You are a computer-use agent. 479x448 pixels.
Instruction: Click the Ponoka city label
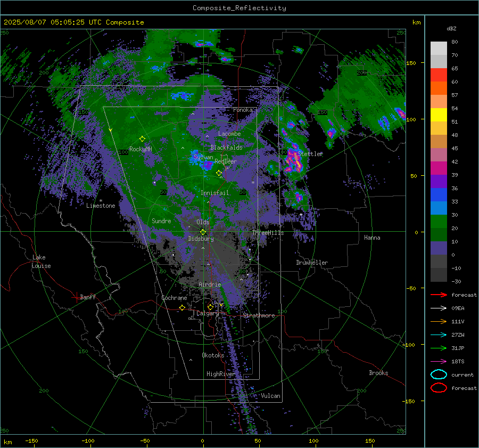[243, 110]
